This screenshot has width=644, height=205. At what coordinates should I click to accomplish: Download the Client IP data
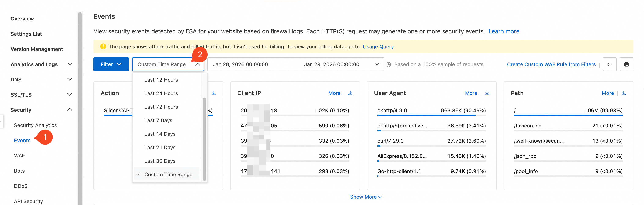pyautogui.click(x=350, y=93)
